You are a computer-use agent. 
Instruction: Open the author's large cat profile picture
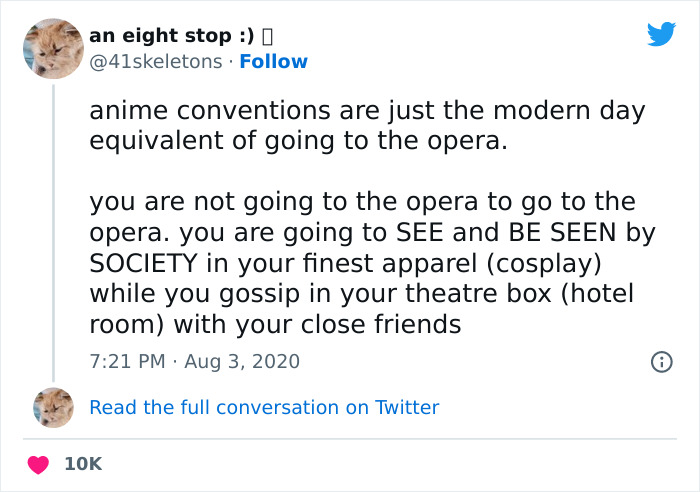click(52, 47)
